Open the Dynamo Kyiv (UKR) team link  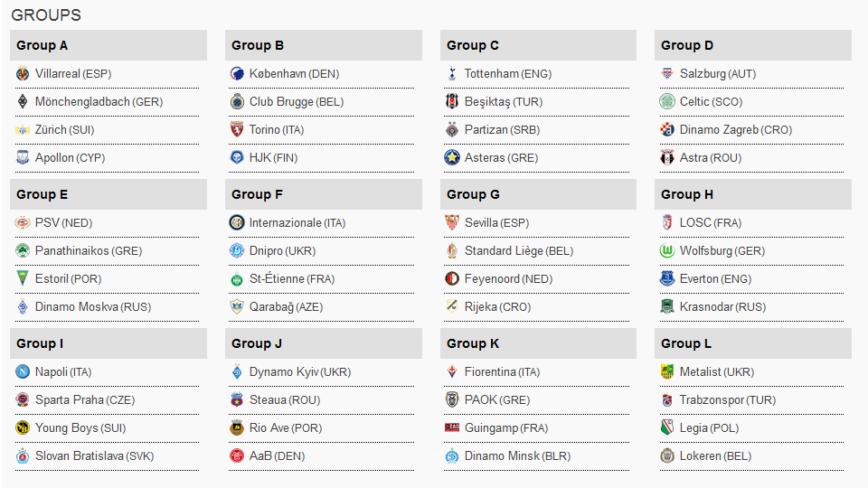(x=300, y=371)
